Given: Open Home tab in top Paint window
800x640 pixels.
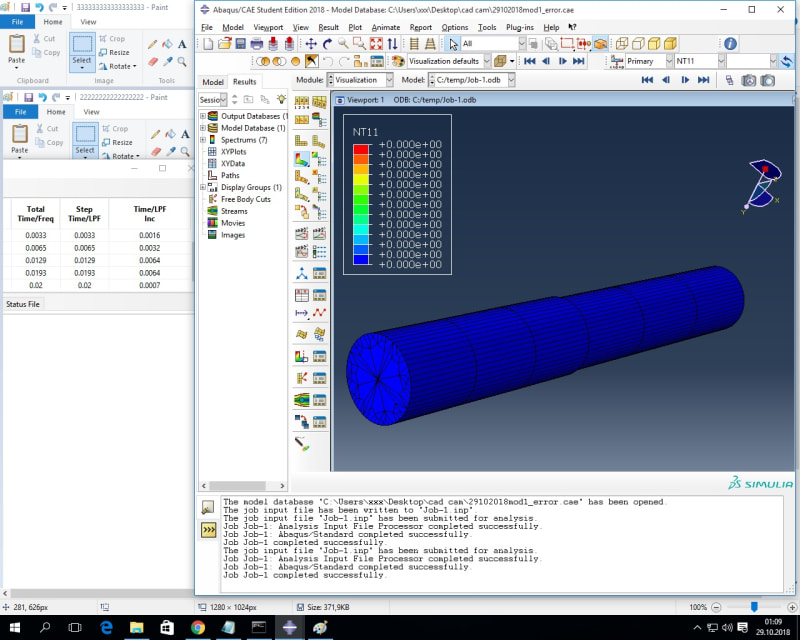Looking at the screenshot, I should [53, 22].
